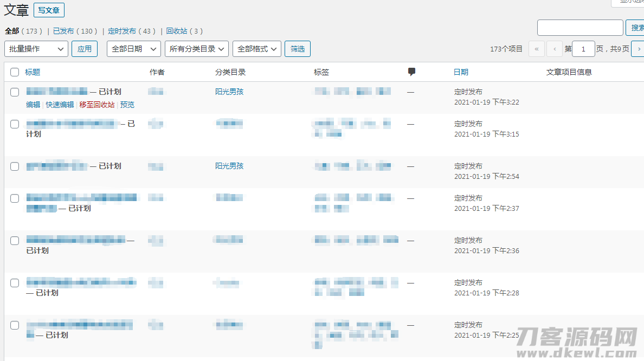The height and width of the screenshot is (361, 644).
Task: Switch to the 已发布 posts view
Action: coord(63,31)
